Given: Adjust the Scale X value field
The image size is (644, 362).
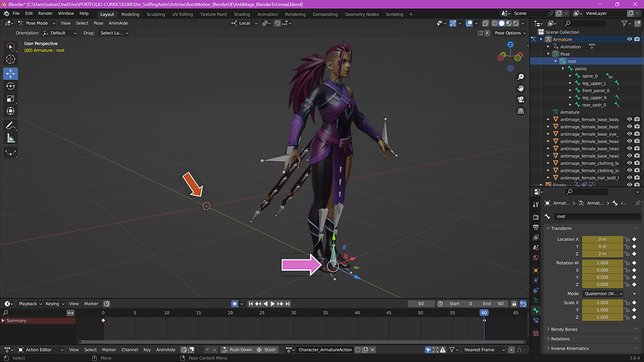Looking at the screenshot, I should click(602, 303).
